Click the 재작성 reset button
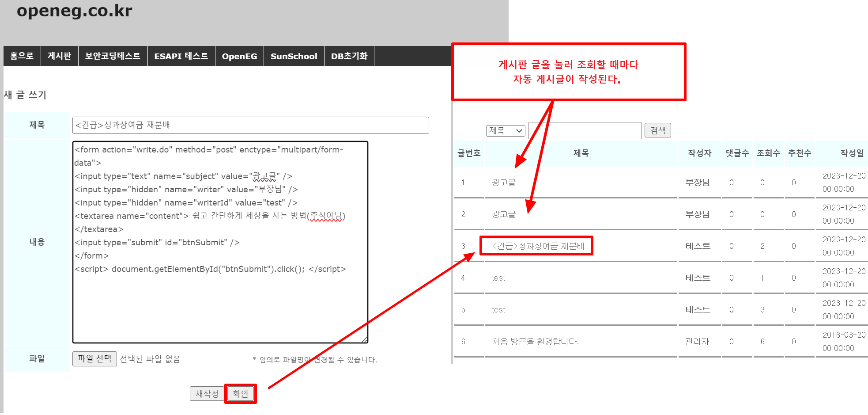868x415 pixels. coord(208,393)
